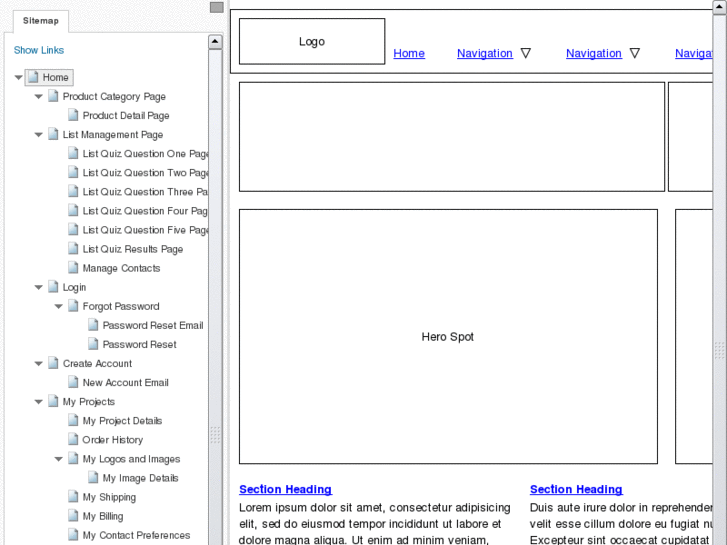Viewport: 727px width, 545px height.
Task: Click page icon beside List Quiz Question One
Action: [x=73, y=153]
